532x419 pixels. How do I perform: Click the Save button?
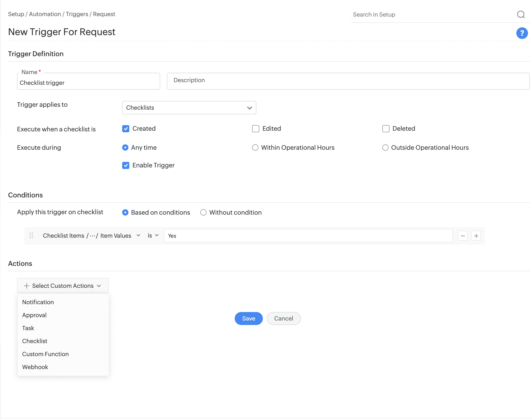click(x=248, y=319)
